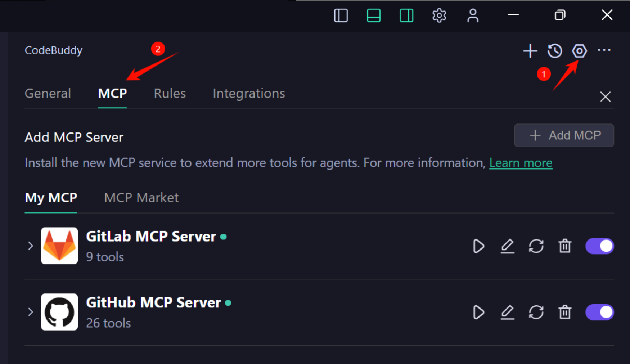Click the Add MCP button
The image size is (630, 364).
[564, 135]
